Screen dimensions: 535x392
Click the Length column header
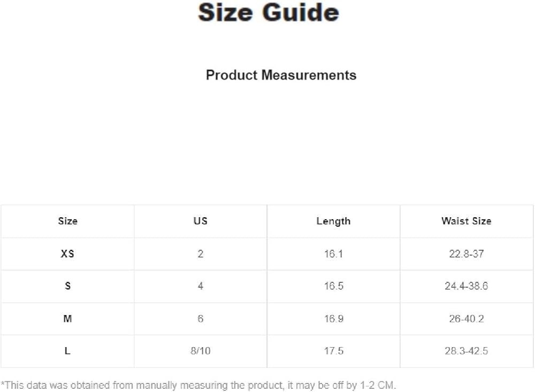pyautogui.click(x=333, y=221)
